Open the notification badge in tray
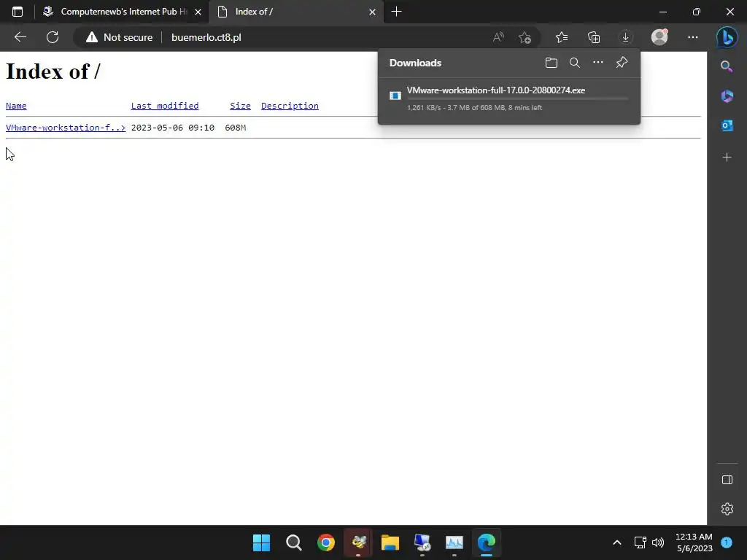Screen dimensions: 747x560 click(x=727, y=542)
